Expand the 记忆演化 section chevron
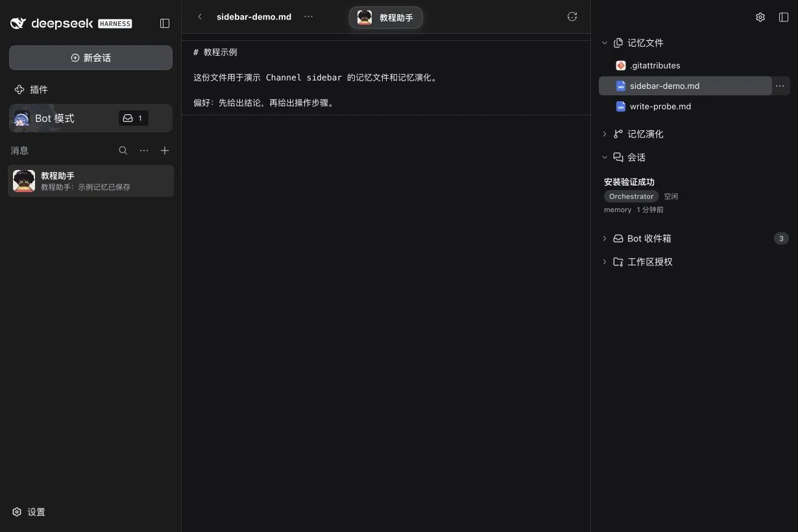 605,134
